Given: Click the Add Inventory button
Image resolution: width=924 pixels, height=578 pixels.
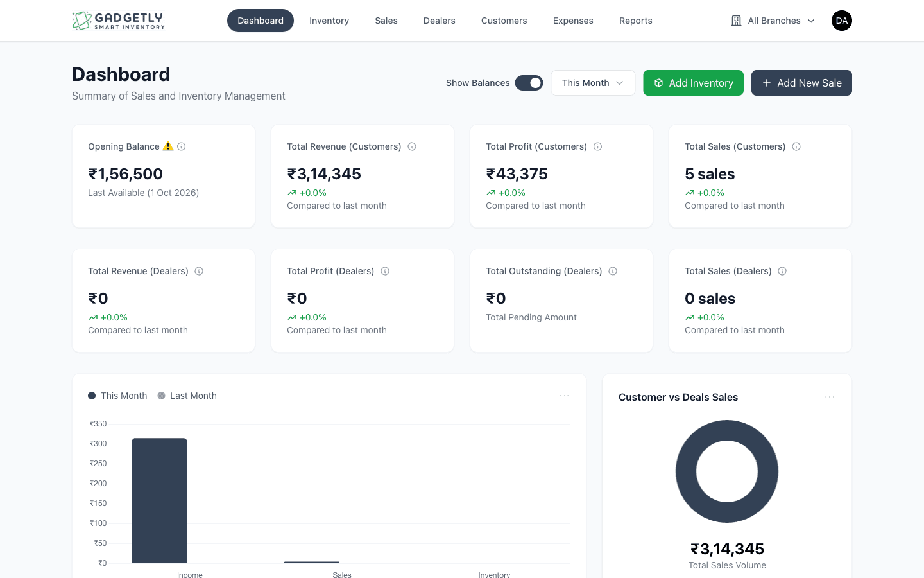Looking at the screenshot, I should 693,83.
